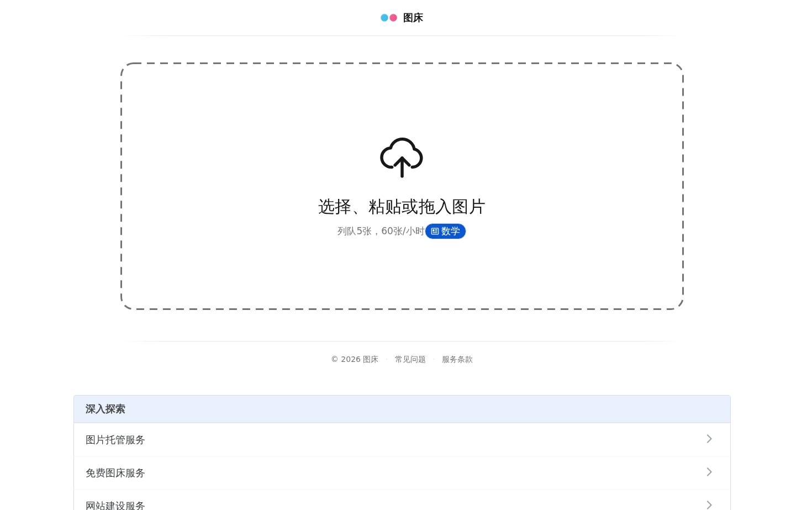The height and width of the screenshot is (510, 812).
Task: Click the 列队5张，60张/小时 text
Action: point(381,231)
